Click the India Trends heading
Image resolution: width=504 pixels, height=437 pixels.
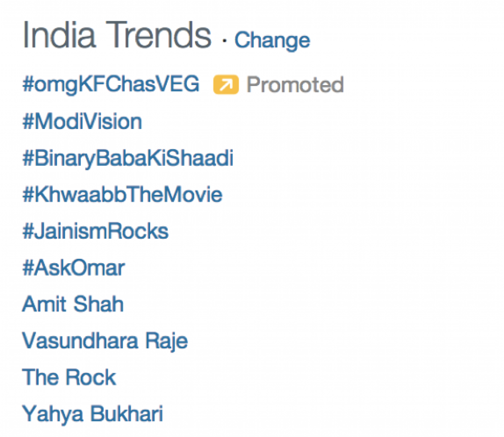click(x=117, y=35)
